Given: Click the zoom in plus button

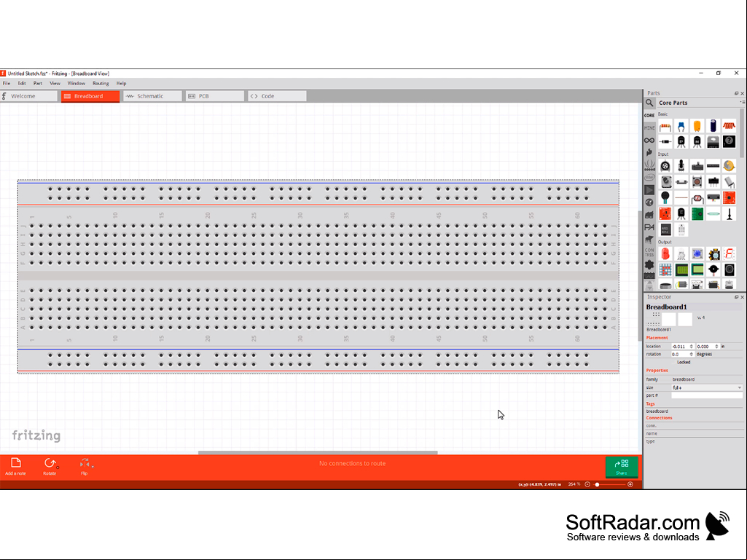Looking at the screenshot, I should (x=630, y=484).
